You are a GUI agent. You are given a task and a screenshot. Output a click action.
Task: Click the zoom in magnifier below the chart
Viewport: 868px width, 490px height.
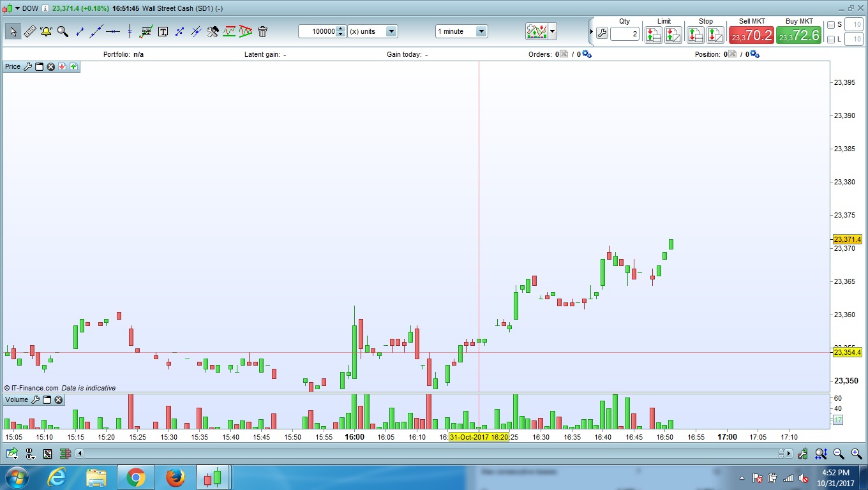pyautogui.click(x=856, y=454)
